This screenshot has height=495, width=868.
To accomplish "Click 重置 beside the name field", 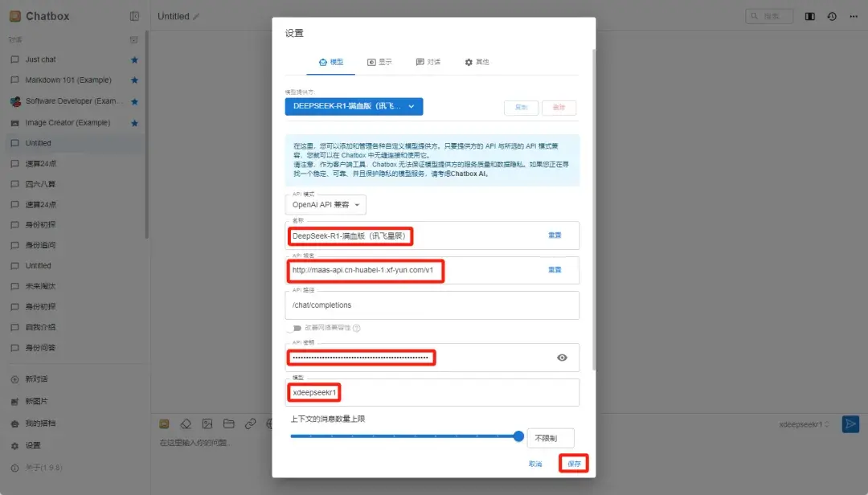I will 555,235.
